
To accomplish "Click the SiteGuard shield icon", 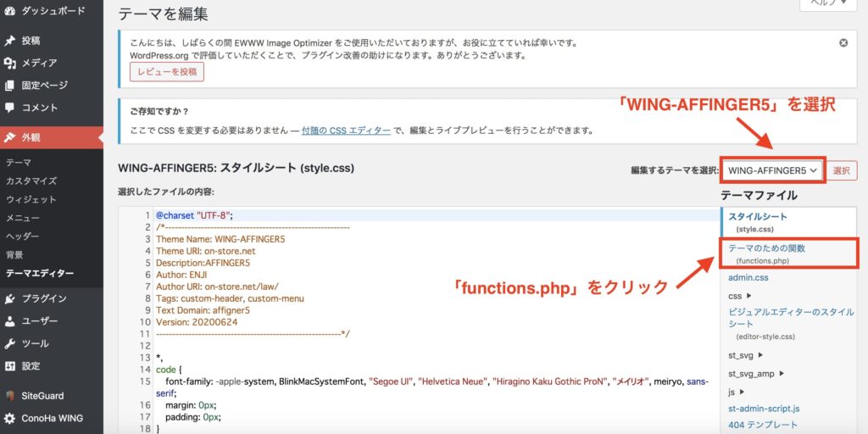I will pos(9,396).
